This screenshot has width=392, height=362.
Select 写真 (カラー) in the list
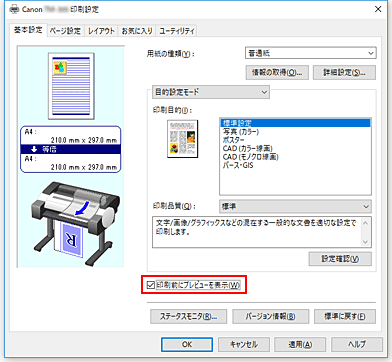tap(295, 132)
